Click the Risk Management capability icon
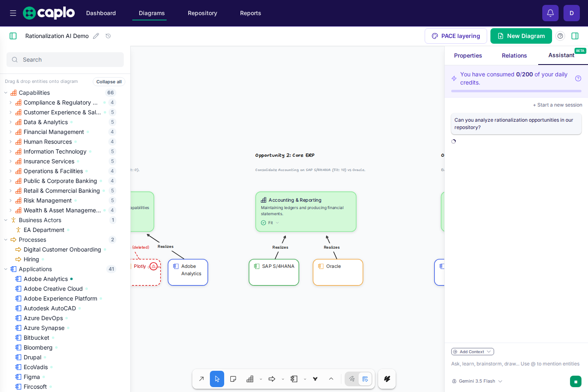588x392 pixels. pos(18,200)
